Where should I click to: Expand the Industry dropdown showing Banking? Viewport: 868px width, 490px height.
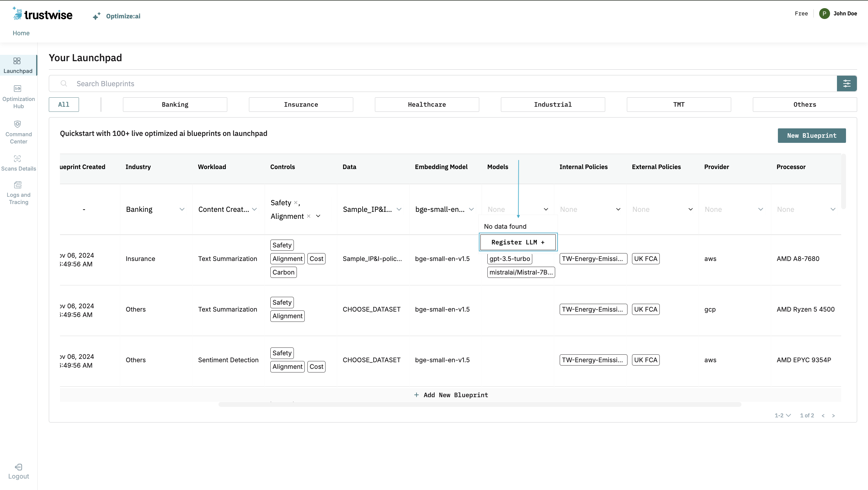click(x=182, y=209)
